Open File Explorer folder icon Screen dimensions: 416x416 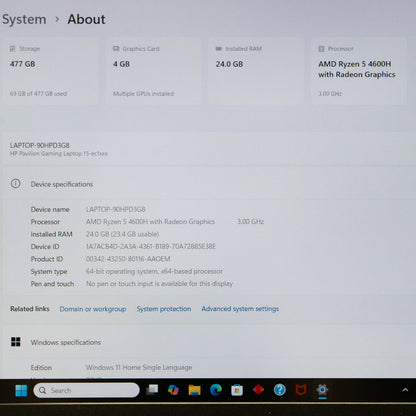(x=194, y=390)
